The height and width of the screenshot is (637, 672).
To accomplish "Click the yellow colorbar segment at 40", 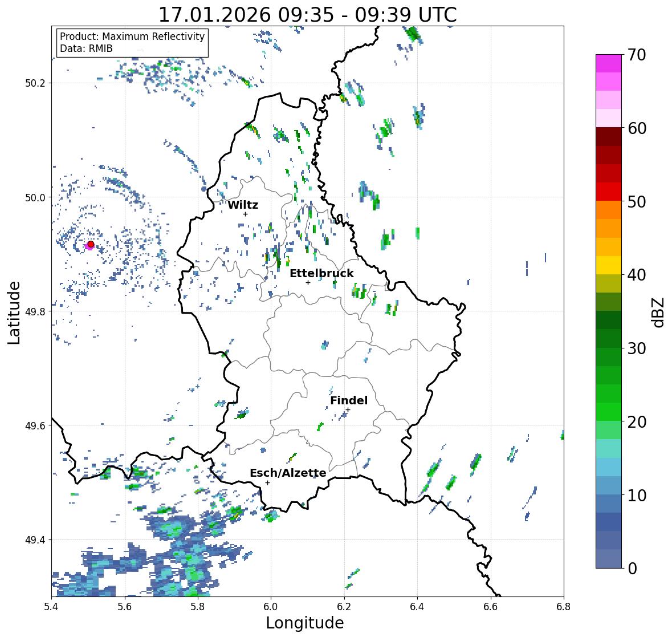I will (609, 265).
